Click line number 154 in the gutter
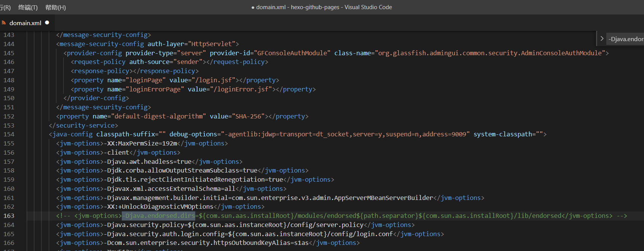Screen dimensions: 644x251 pyautogui.click(x=9, y=134)
